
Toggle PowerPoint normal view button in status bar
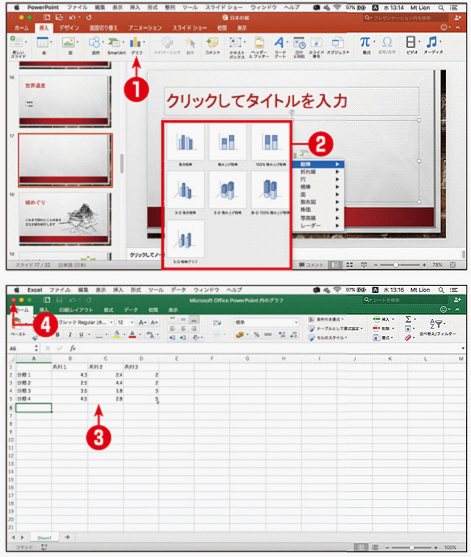click(334, 265)
